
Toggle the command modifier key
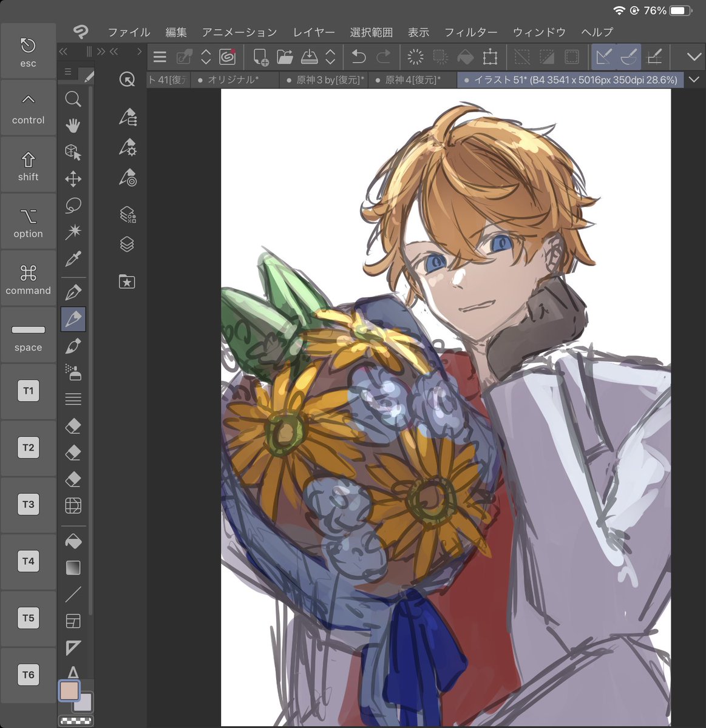point(29,278)
